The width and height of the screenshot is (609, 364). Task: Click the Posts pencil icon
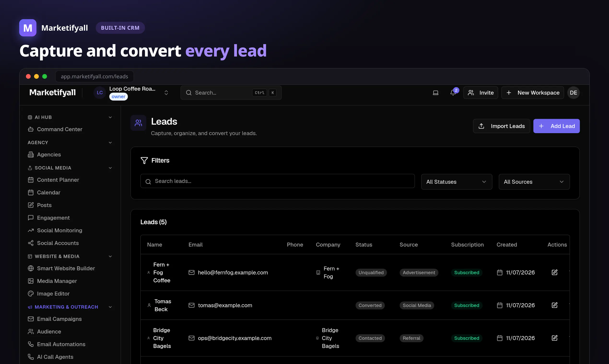click(31, 205)
